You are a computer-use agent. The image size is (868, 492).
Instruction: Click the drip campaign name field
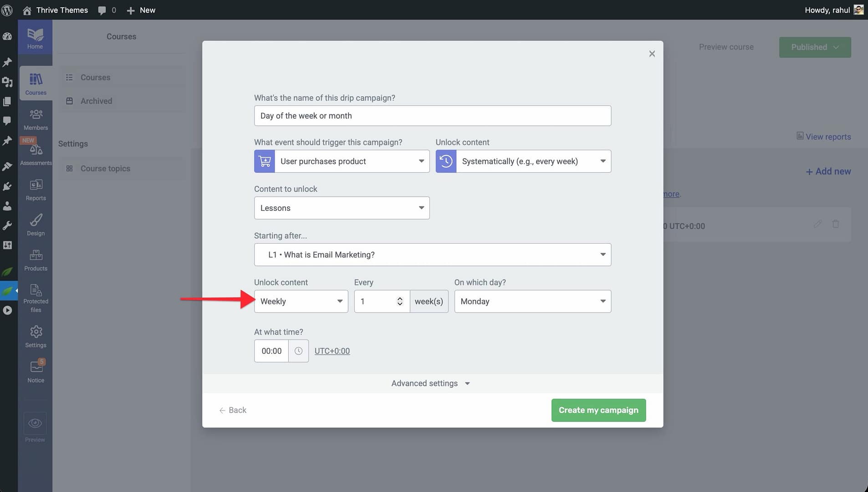[432, 116]
